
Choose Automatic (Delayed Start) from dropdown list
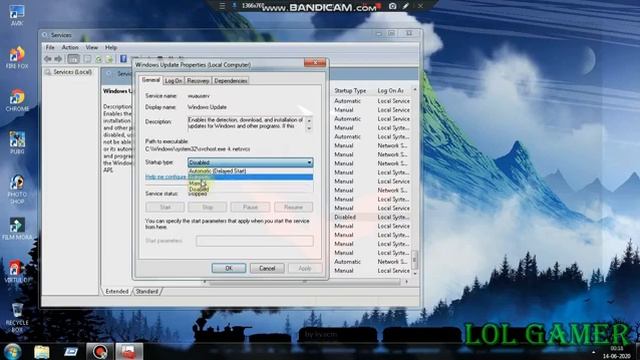click(x=250, y=171)
